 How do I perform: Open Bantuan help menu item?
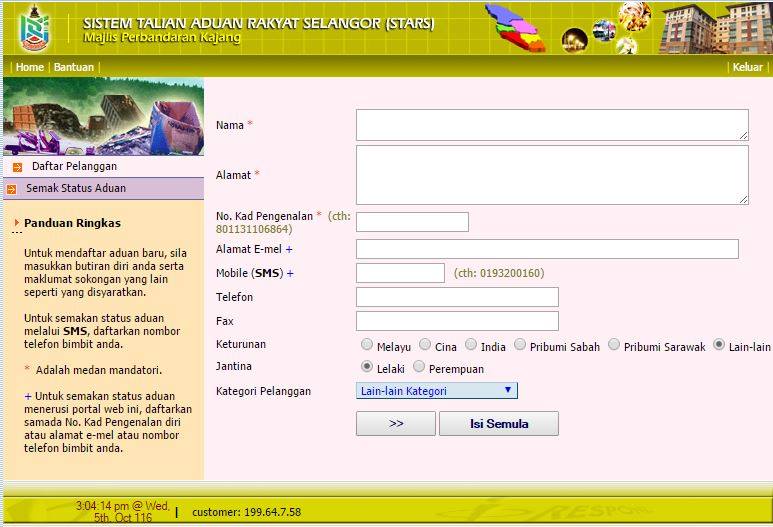coord(73,67)
